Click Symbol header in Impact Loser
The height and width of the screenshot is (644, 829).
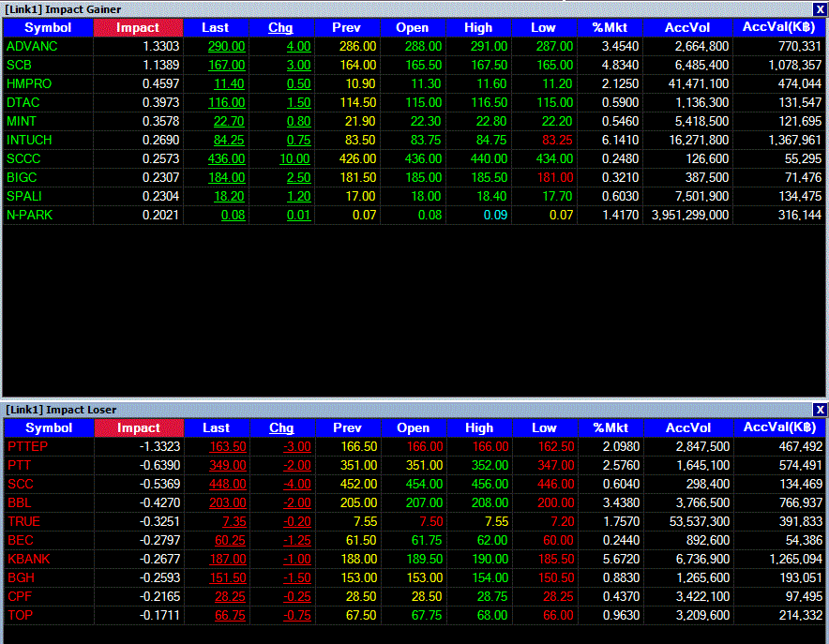(x=49, y=427)
